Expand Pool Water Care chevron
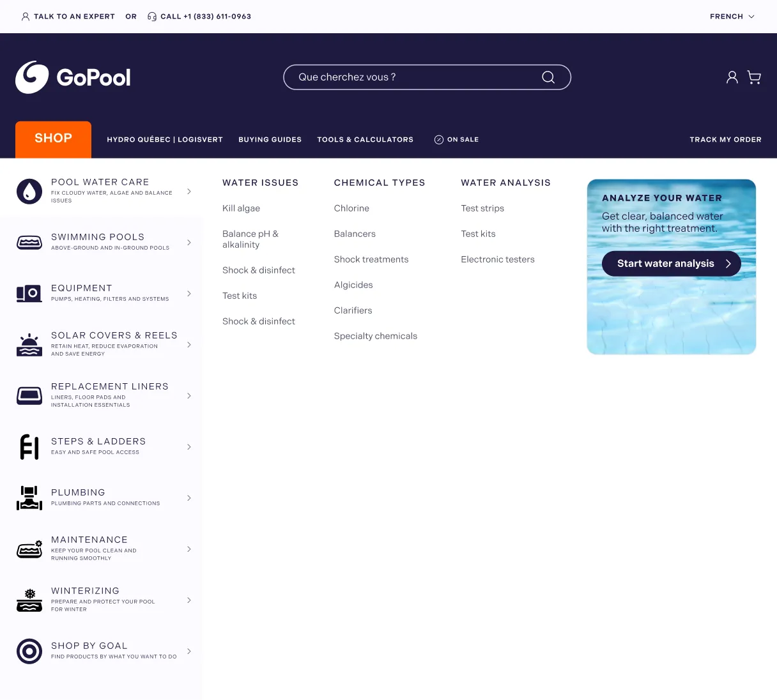Screen dimensions: 777x700 coord(189,192)
